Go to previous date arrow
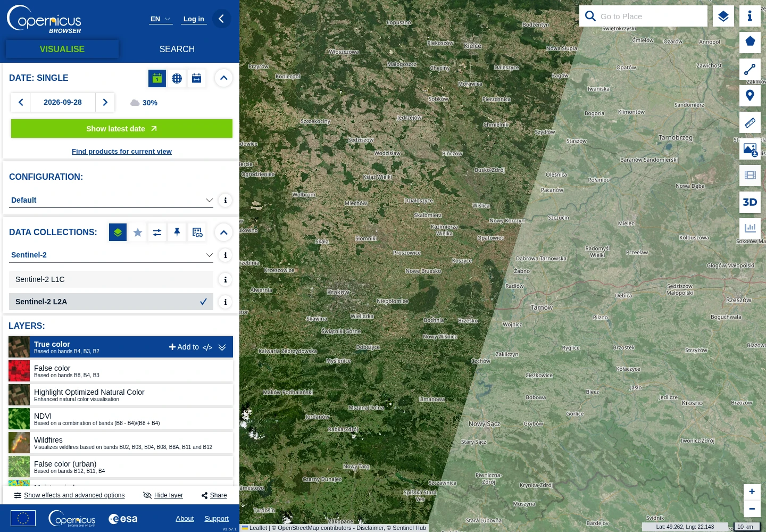The width and height of the screenshot is (766, 532). 21,102
